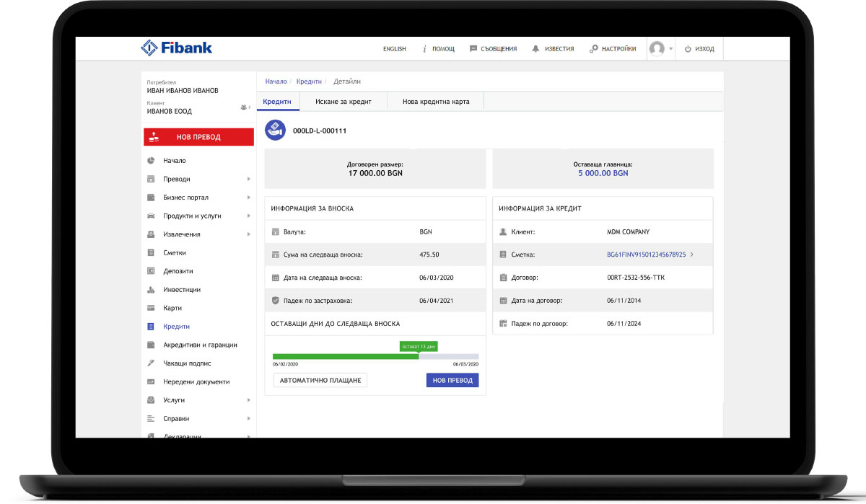Click the user profile avatar
Screen dimensions: 866x504
657,49
